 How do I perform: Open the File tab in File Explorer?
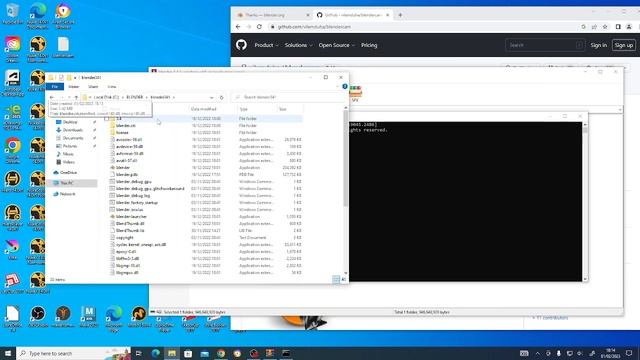click(55, 87)
